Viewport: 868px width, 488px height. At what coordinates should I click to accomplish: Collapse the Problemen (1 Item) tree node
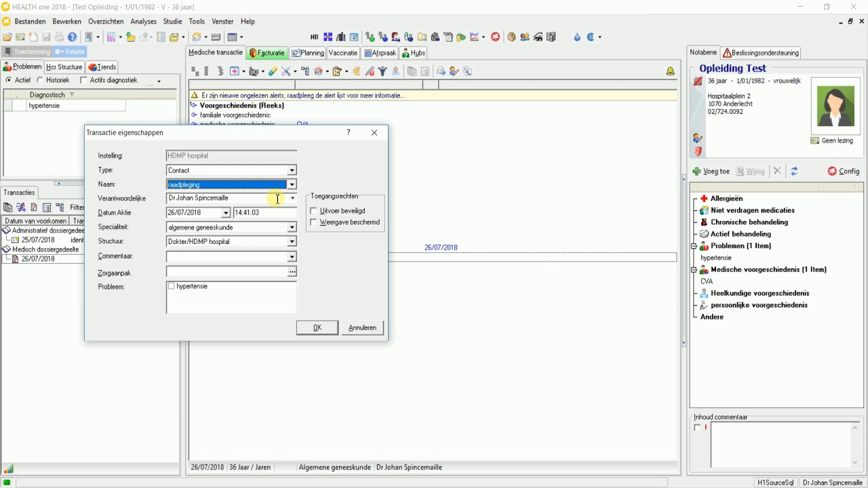tap(694, 246)
